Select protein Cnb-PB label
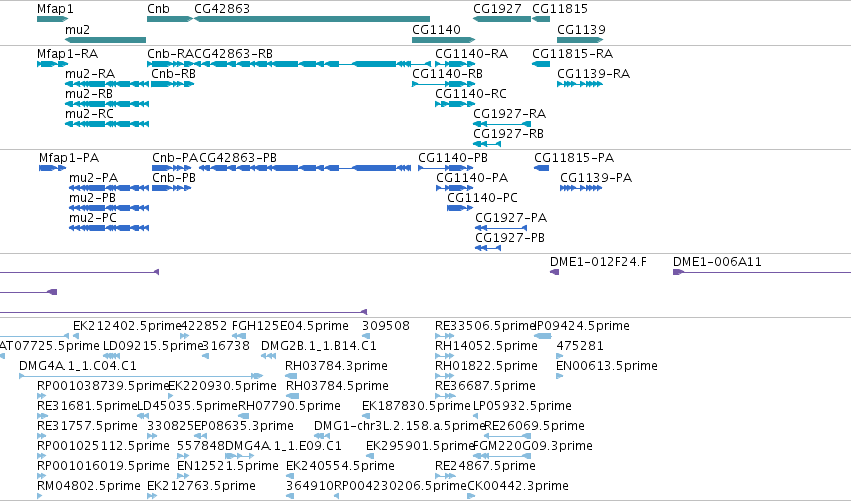Image resolution: width=851 pixels, height=501 pixels. [174, 178]
